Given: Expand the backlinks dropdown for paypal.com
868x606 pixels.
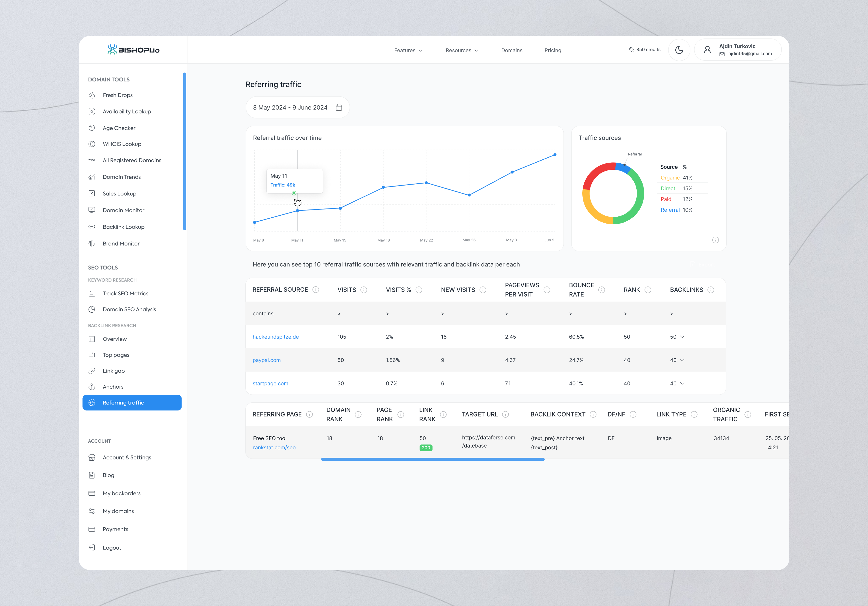Looking at the screenshot, I should [682, 360].
